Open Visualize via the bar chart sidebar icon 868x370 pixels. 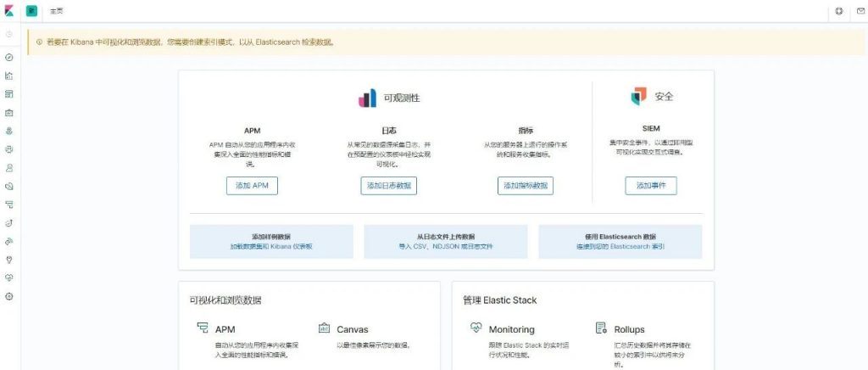tap(9, 76)
